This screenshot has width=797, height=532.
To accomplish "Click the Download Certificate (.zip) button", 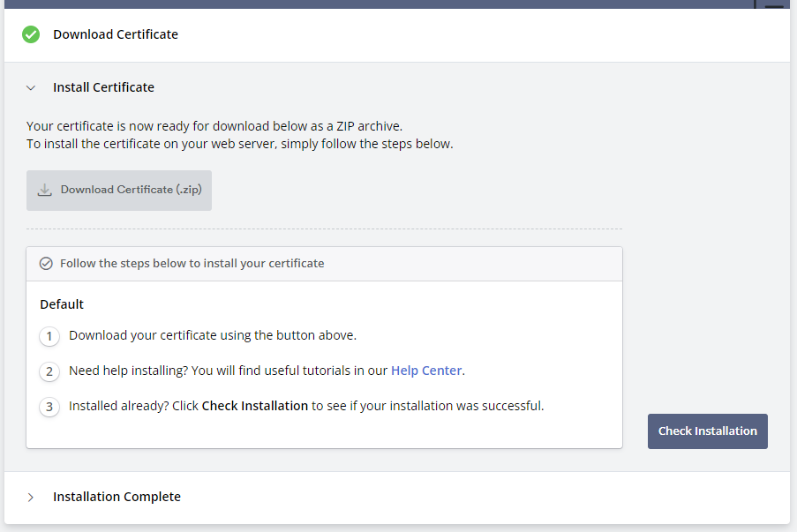I will point(119,191).
